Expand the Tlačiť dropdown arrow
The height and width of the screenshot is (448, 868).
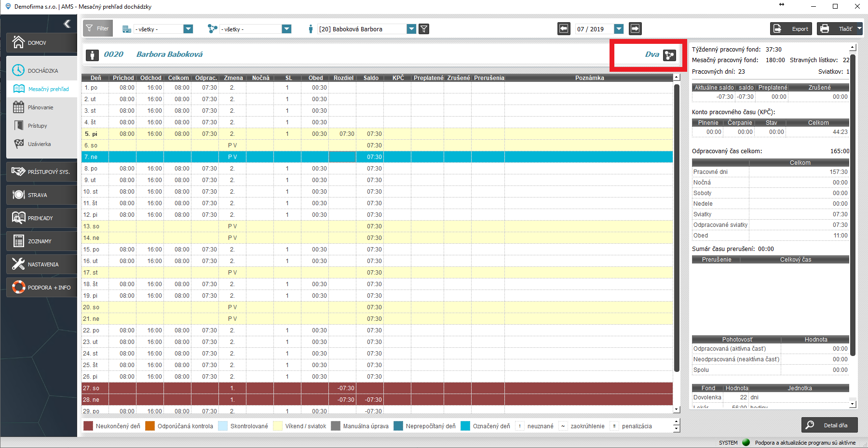pyautogui.click(x=859, y=29)
